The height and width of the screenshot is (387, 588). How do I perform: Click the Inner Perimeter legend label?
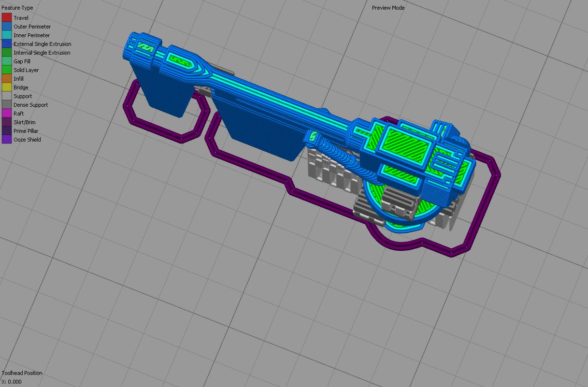click(x=31, y=35)
